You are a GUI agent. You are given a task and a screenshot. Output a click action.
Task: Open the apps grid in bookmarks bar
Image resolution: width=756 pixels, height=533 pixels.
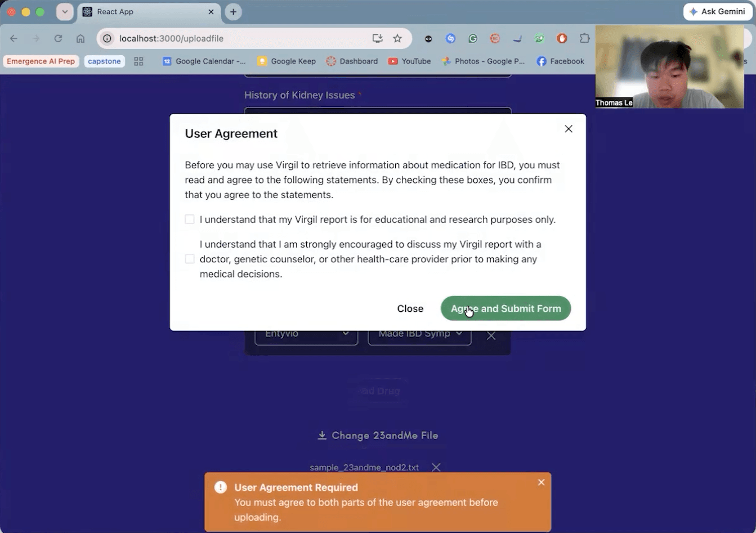[x=138, y=61]
